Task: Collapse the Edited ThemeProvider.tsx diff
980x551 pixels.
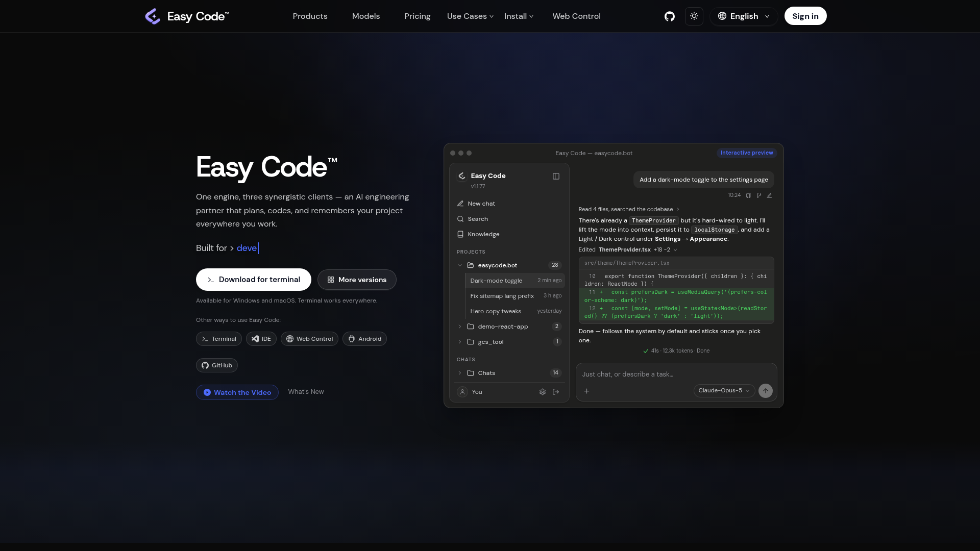Action: [628, 249]
